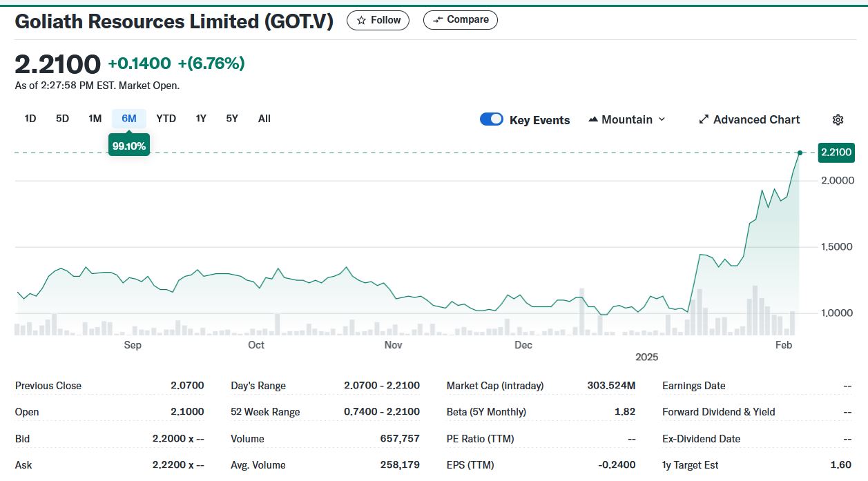Open chart settings gear icon
The width and height of the screenshot is (868, 481).
coord(838,119)
